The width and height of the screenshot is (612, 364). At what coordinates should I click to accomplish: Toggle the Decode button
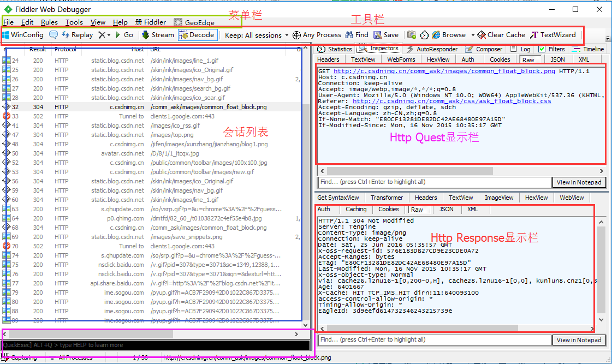tap(197, 35)
